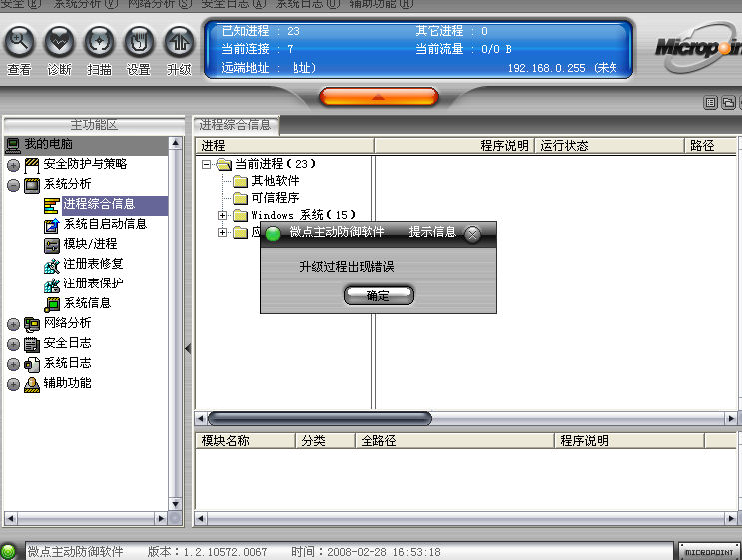Click the module list scroll left arrow
This screenshot has height=560, width=742.
[x=200, y=519]
